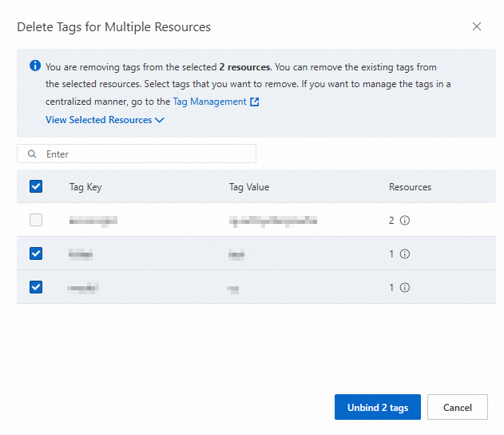Toggle the select-all header checkbox
This screenshot has width=504, height=435.
pos(36,186)
